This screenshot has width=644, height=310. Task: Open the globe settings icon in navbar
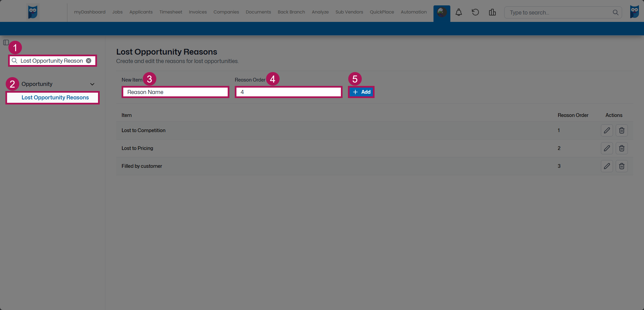(x=442, y=12)
